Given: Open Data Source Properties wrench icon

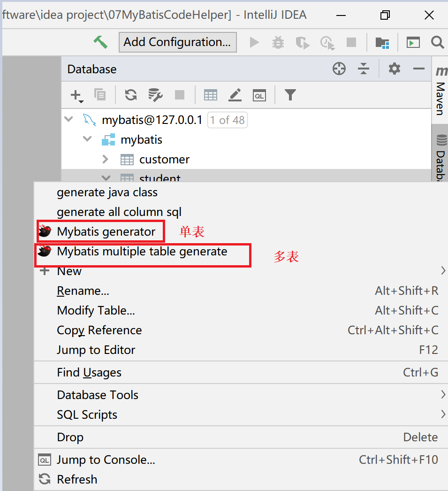Looking at the screenshot, I should 155,95.
